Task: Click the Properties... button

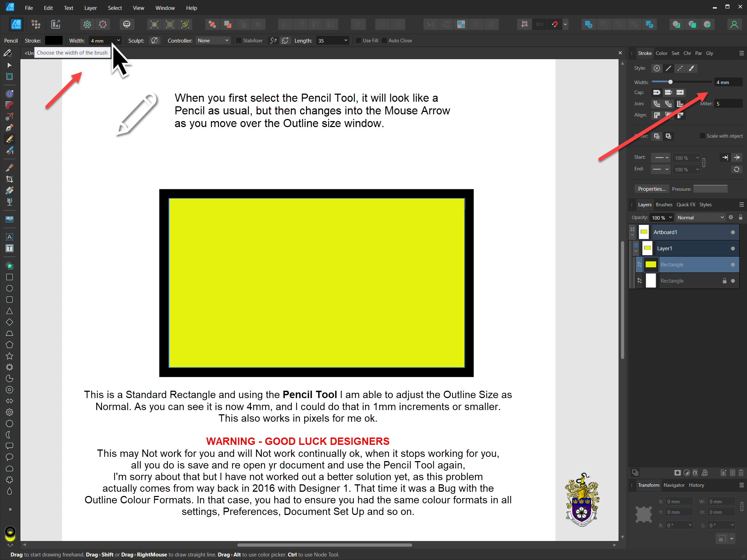Action: click(652, 189)
